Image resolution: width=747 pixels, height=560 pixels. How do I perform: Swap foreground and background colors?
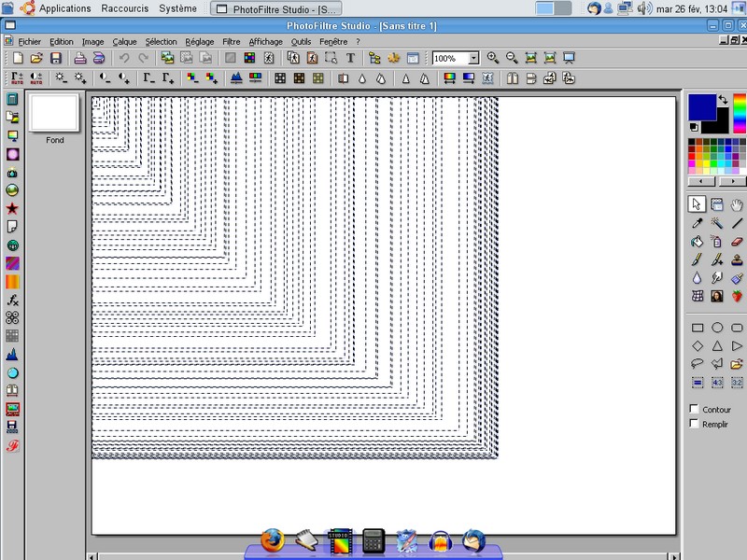click(x=723, y=100)
